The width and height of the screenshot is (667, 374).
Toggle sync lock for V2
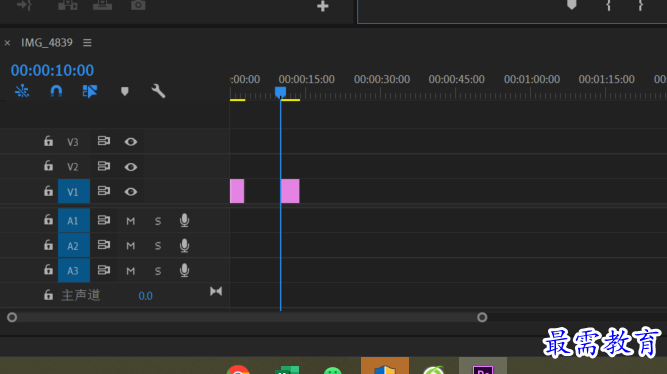[104, 166]
